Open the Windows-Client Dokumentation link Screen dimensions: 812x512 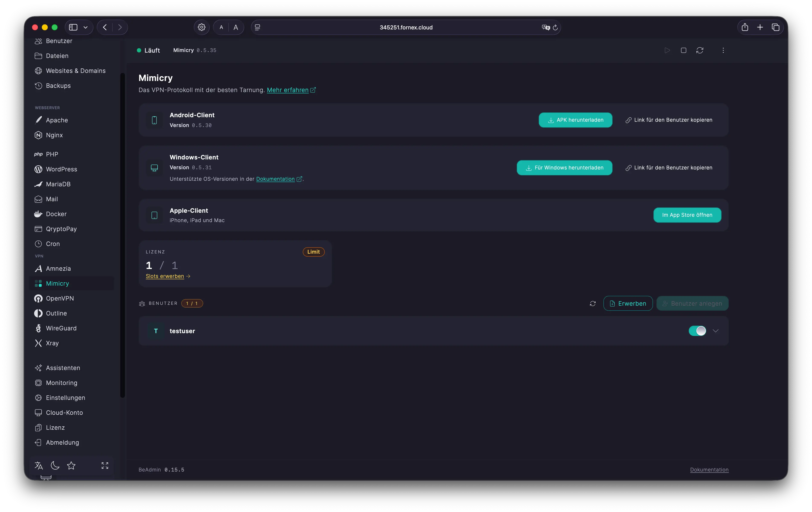[x=279, y=179]
